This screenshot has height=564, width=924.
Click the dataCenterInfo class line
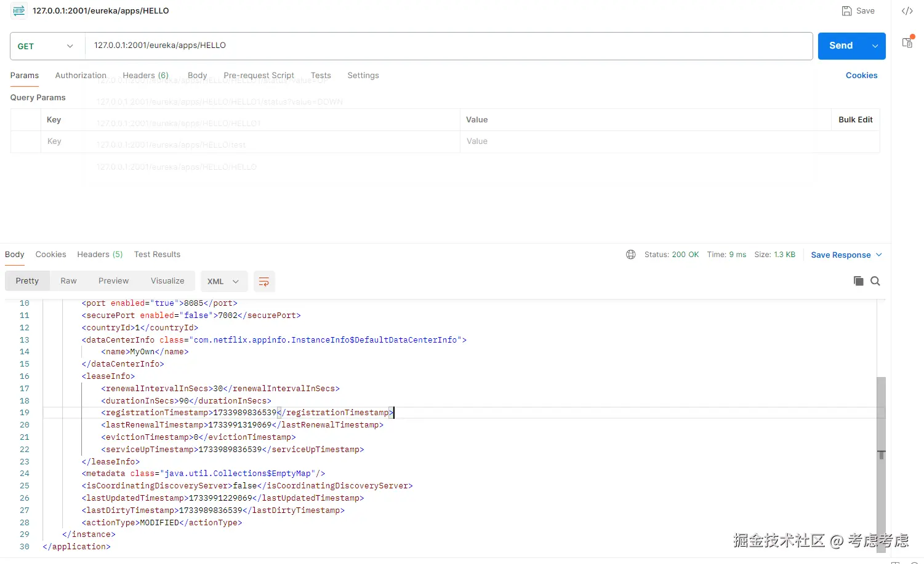point(274,340)
